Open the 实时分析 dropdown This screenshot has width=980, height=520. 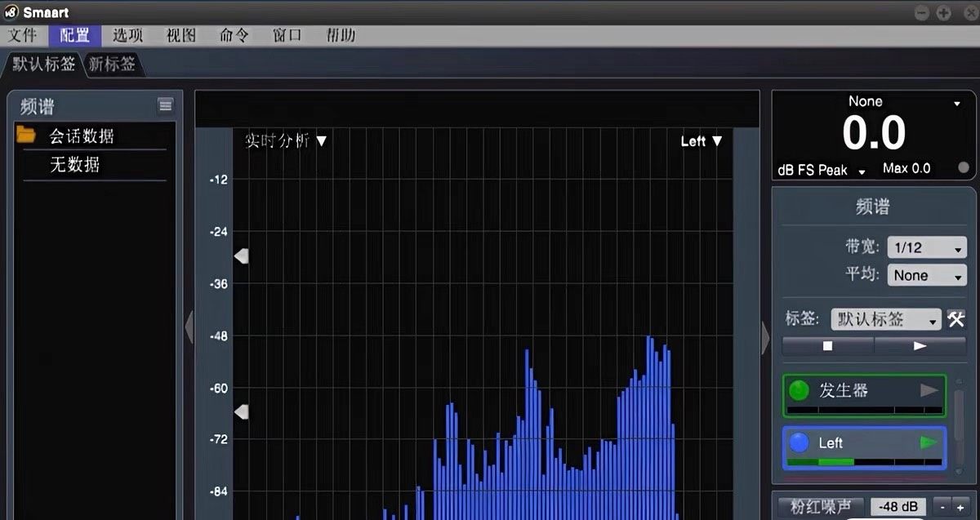(286, 140)
